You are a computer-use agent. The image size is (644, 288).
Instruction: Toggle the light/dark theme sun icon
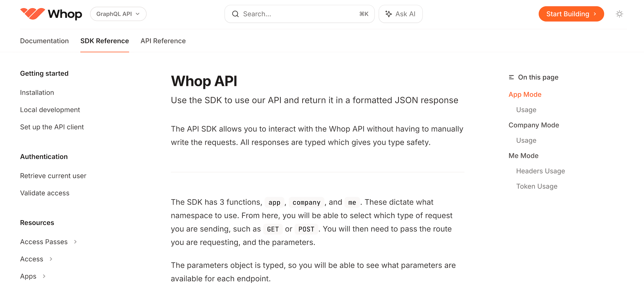click(619, 14)
